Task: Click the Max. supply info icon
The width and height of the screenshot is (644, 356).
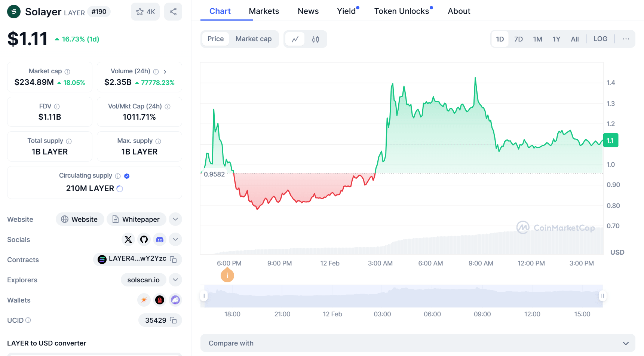Action: click(x=158, y=141)
